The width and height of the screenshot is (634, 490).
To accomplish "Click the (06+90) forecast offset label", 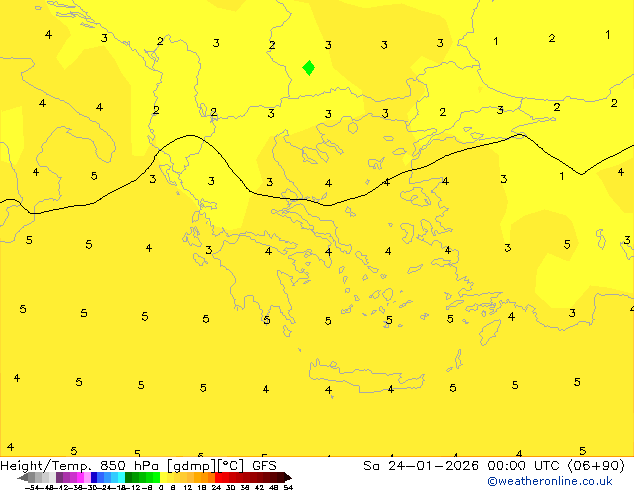I will 594,465.
